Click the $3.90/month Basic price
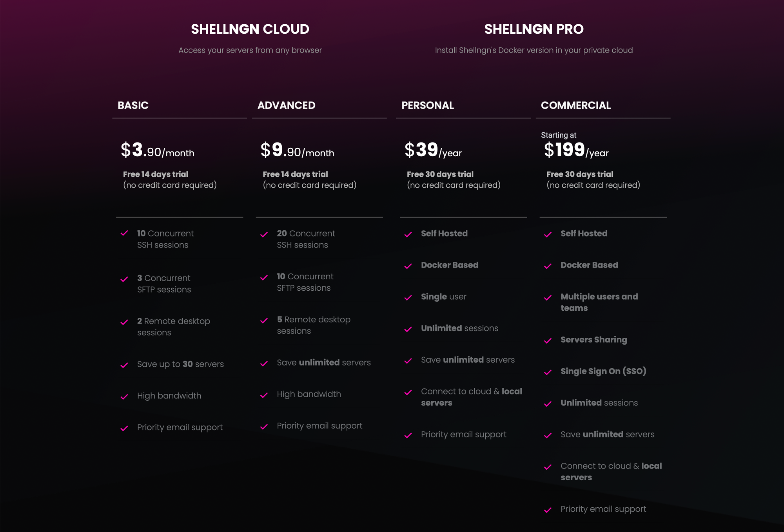Screen dimensions: 784x532 click(x=157, y=150)
